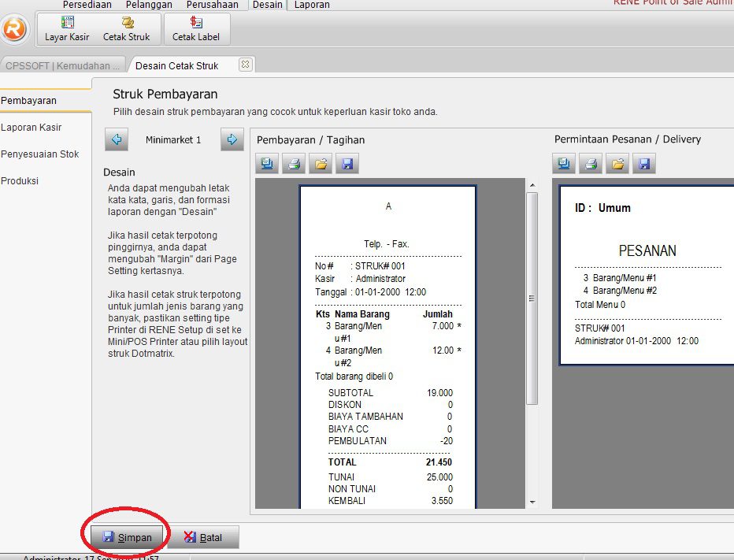The height and width of the screenshot is (560, 734).
Task: Click the Minimarket 1 design name
Action: [173, 139]
